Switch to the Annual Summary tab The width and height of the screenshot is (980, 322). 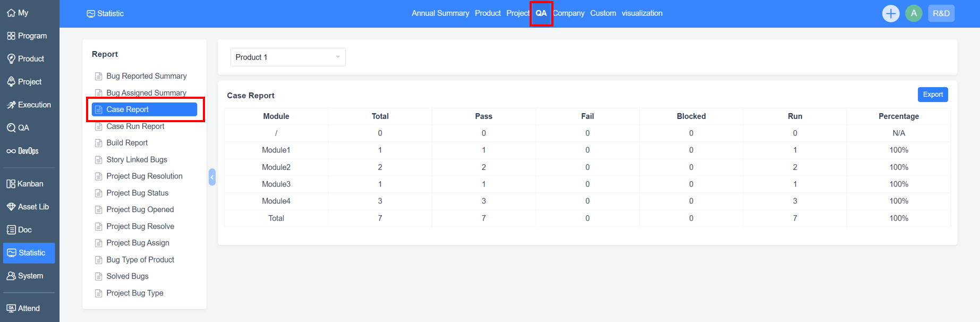click(440, 13)
